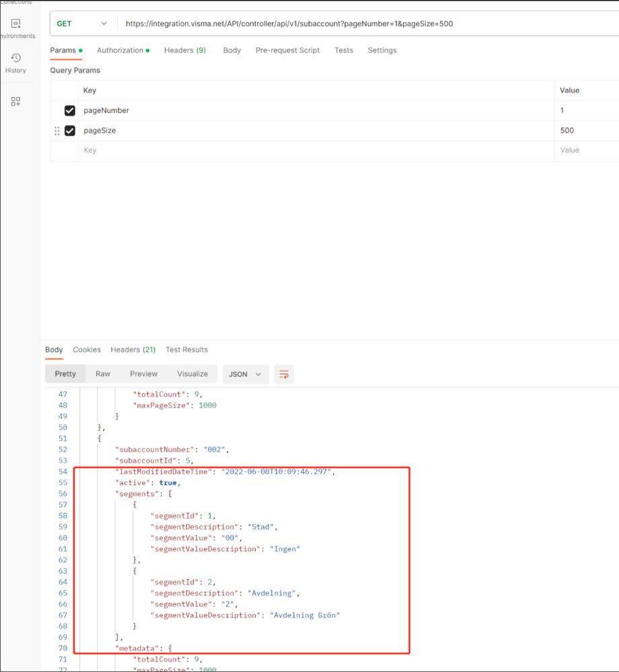Select the request Body tab

(x=232, y=50)
